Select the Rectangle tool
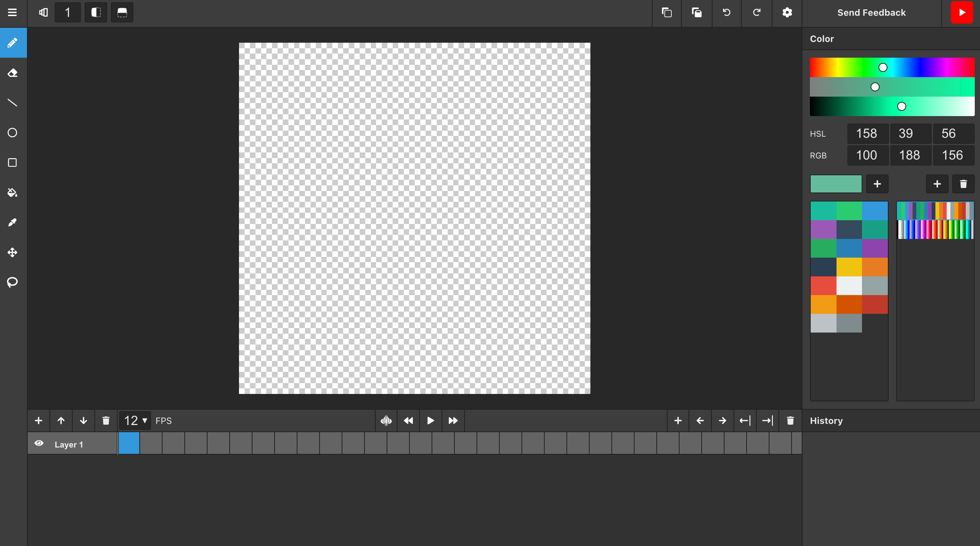The image size is (980, 546). 13,163
